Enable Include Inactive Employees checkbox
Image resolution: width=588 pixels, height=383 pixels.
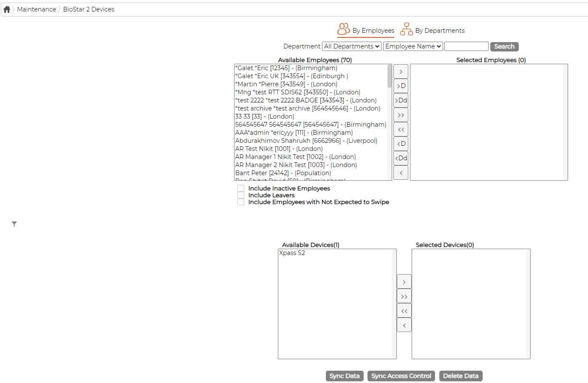pos(241,188)
